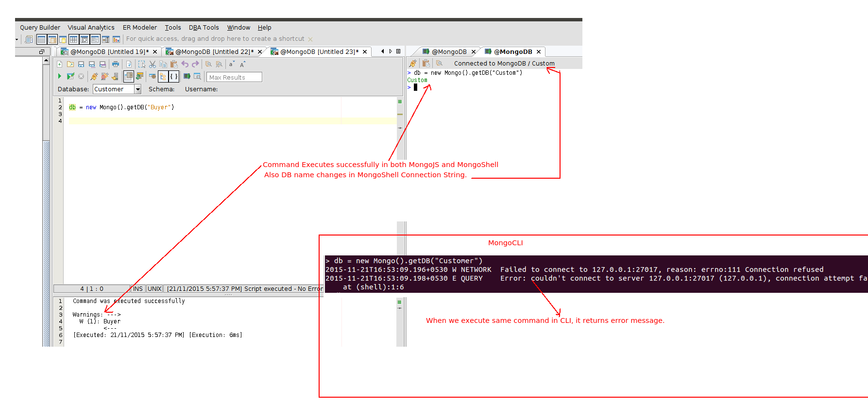Click the select-all dashed rectangle icon
The image size is (868, 404).
[x=142, y=64]
